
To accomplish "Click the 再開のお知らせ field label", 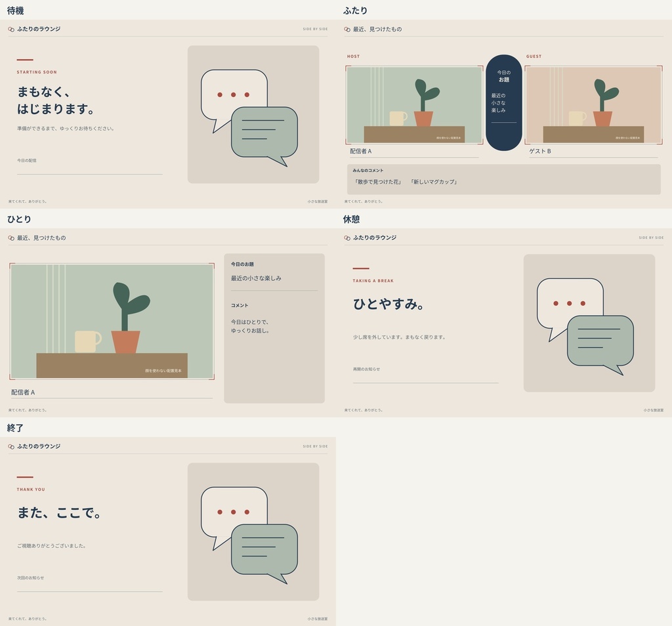I will pyautogui.click(x=366, y=369).
